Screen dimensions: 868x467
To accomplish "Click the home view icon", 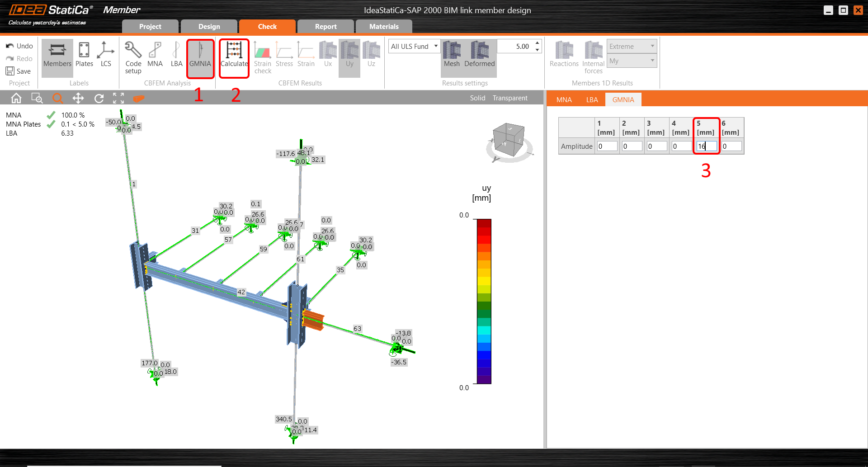I will pos(16,98).
